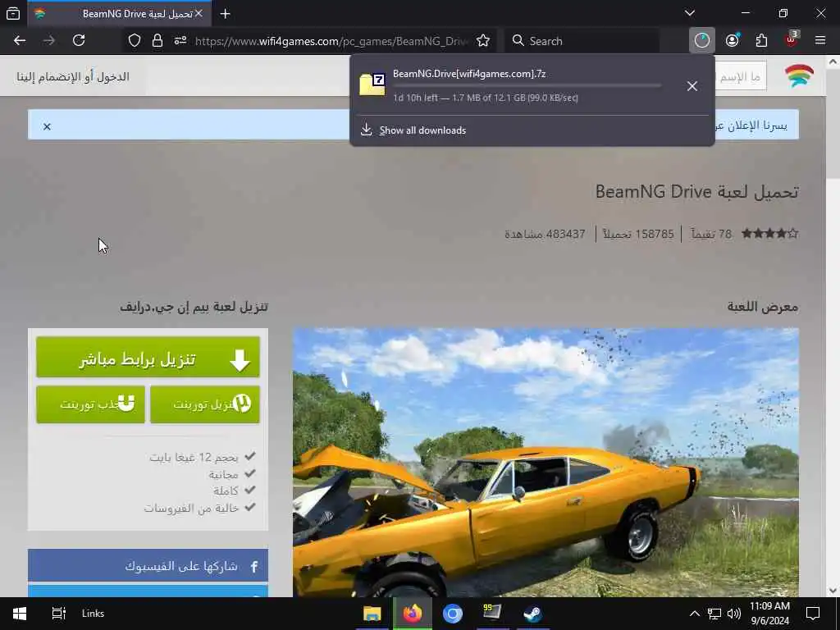This screenshot has width=840, height=630.
Task: Click the network tray icon
Action: point(714,614)
